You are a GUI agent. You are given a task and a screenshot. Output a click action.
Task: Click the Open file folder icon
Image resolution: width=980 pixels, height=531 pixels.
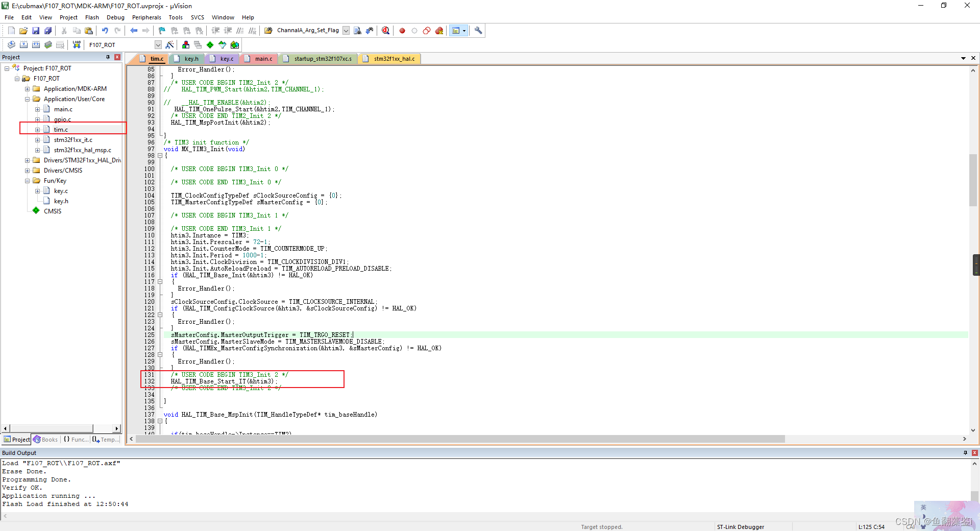pos(23,31)
